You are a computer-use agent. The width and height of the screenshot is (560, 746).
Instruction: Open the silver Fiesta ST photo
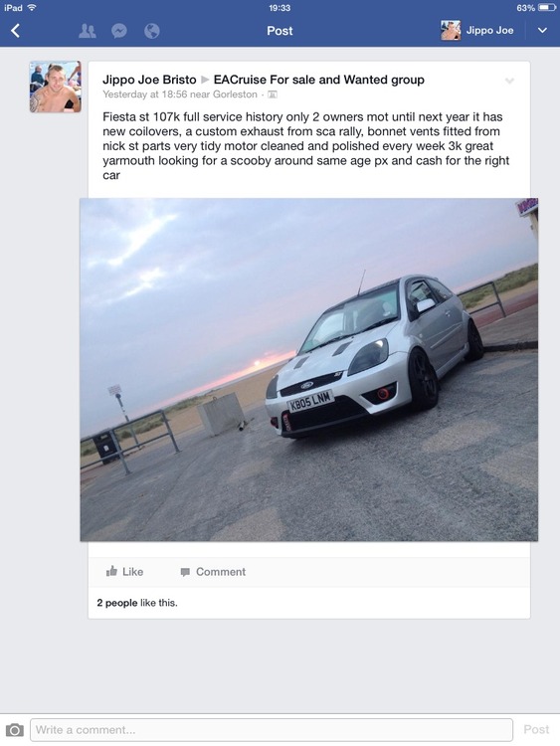click(x=308, y=370)
